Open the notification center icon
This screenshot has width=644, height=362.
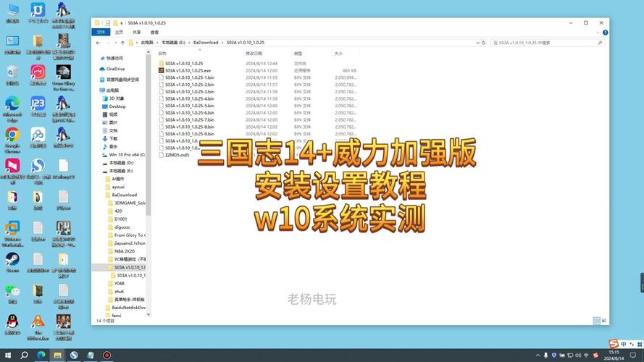(633, 355)
